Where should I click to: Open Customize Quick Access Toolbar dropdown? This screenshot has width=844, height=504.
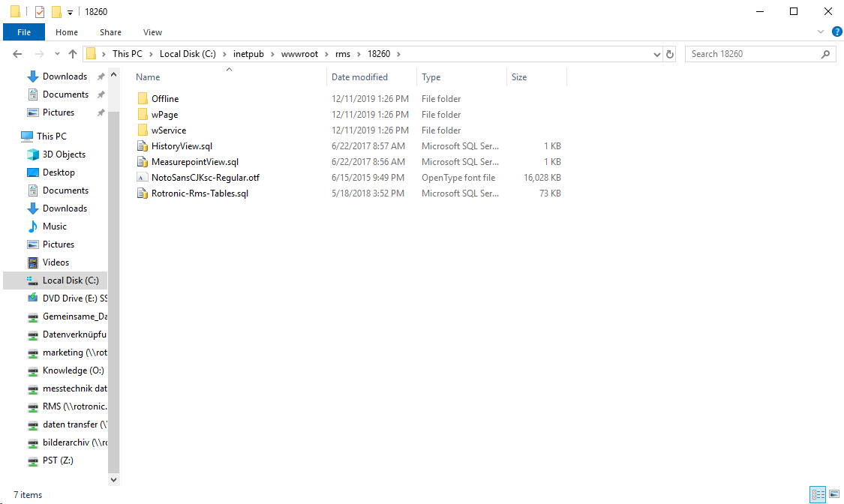pos(70,12)
